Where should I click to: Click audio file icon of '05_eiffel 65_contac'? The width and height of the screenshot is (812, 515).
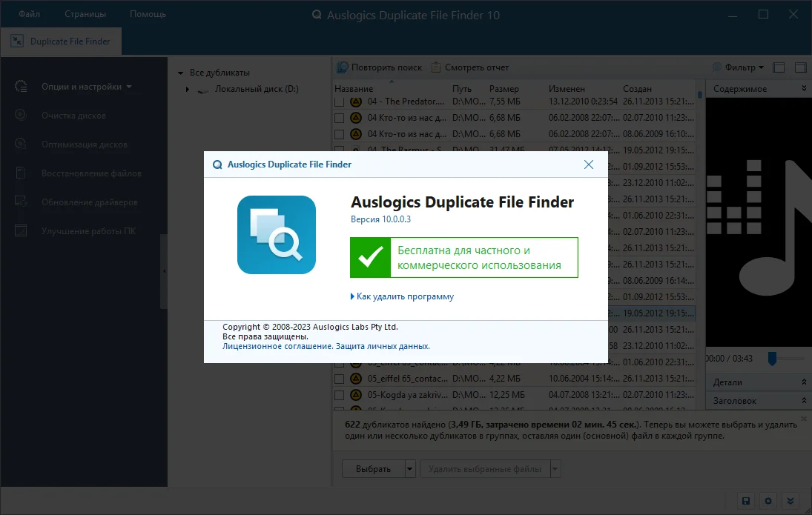[x=356, y=379]
